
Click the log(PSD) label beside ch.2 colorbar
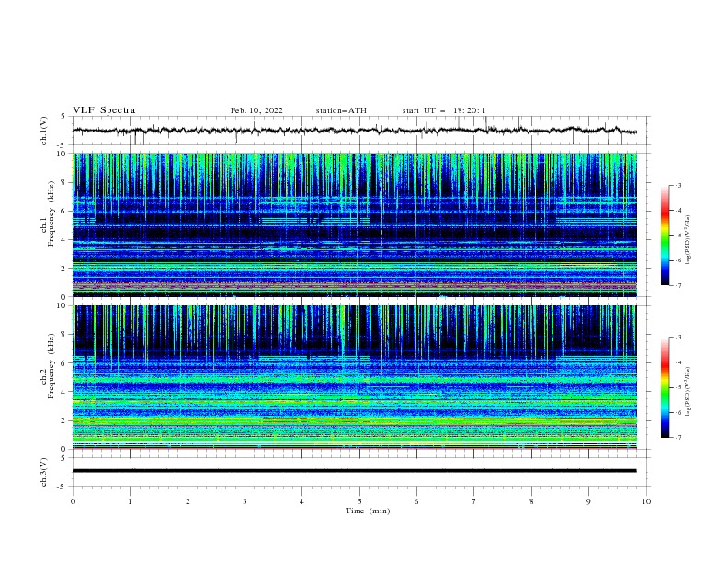tap(688, 392)
